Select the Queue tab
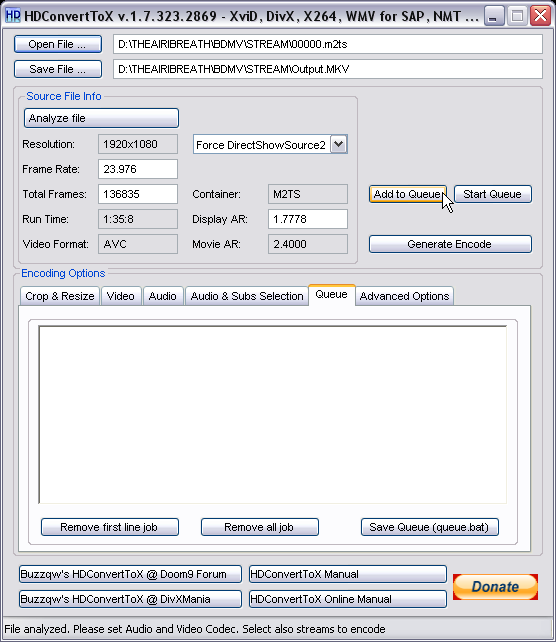Viewport: 556px width, 642px height. (x=332, y=294)
